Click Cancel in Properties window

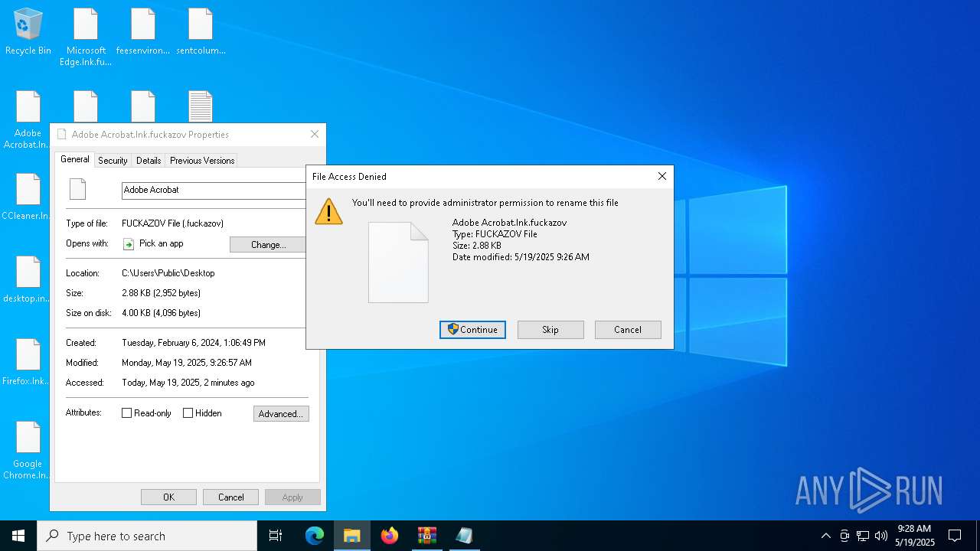pos(230,497)
